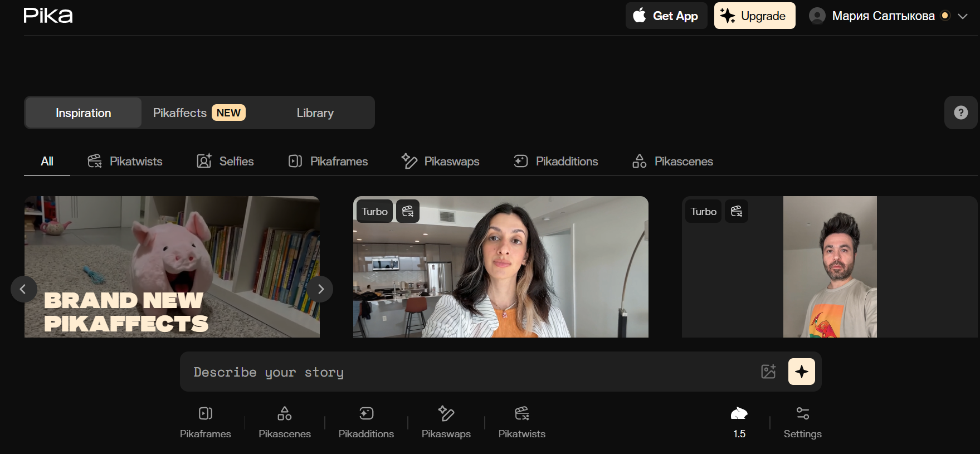
Task: Select the Pikaframes tool below the prompt
Action: 205,422
